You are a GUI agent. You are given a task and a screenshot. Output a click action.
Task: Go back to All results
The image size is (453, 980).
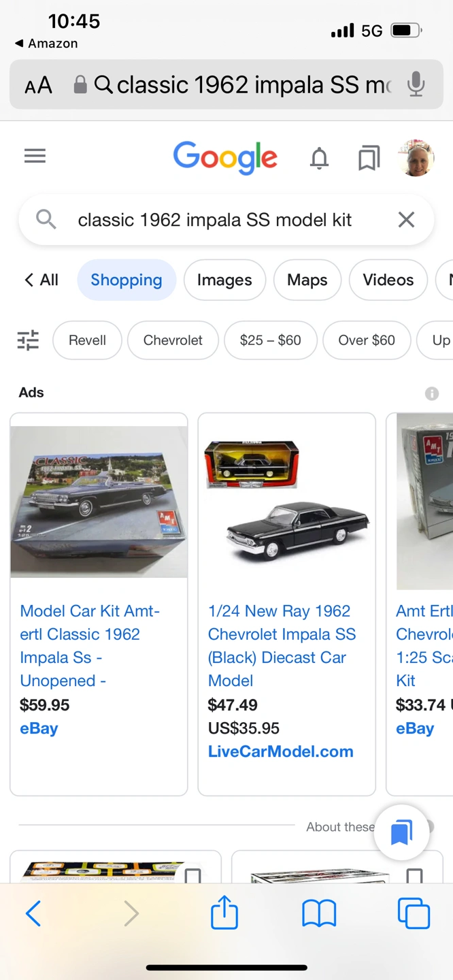pyautogui.click(x=41, y=280)
